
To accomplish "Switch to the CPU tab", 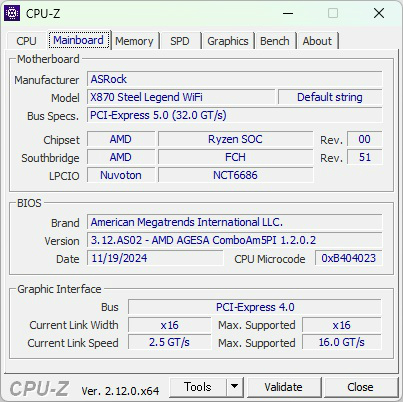I will pyautogui.click(x=26, y=41).
